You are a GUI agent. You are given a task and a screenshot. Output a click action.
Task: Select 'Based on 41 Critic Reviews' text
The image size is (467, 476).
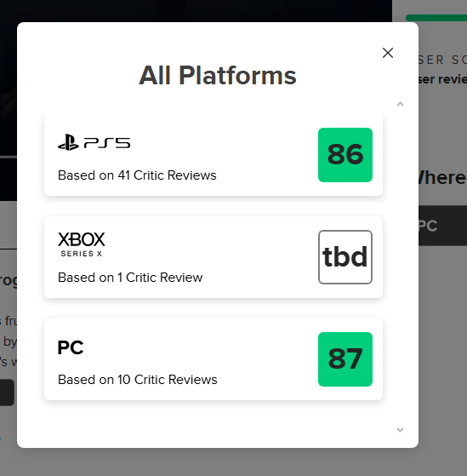click(x=137, y=175)
